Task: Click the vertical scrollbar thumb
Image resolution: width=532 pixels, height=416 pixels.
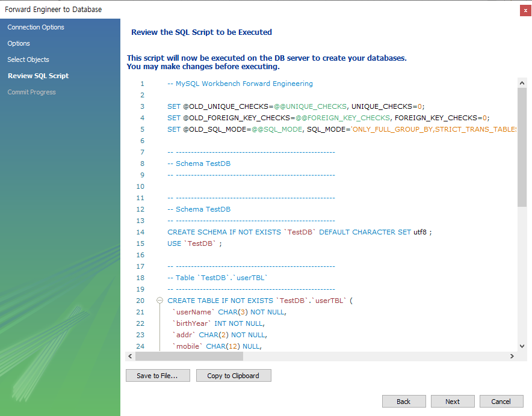Action: 522,147
